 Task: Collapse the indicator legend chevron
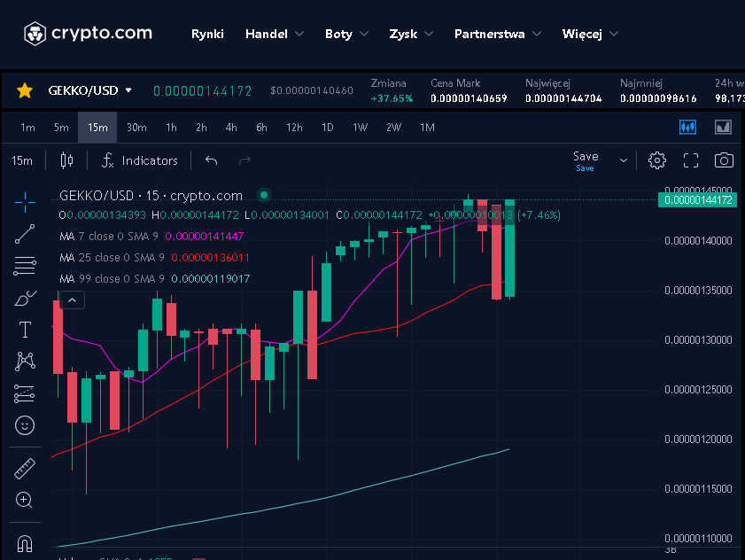[73, 300]
